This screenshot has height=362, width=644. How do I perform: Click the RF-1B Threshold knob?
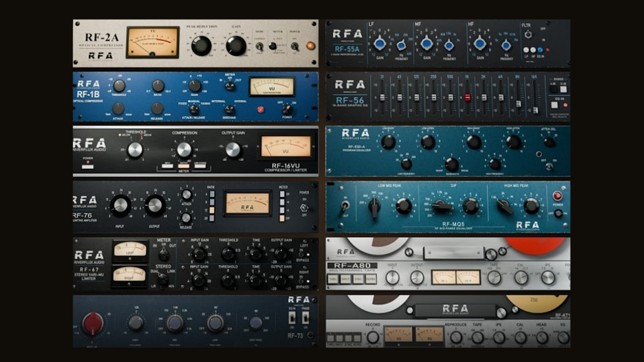119,86
